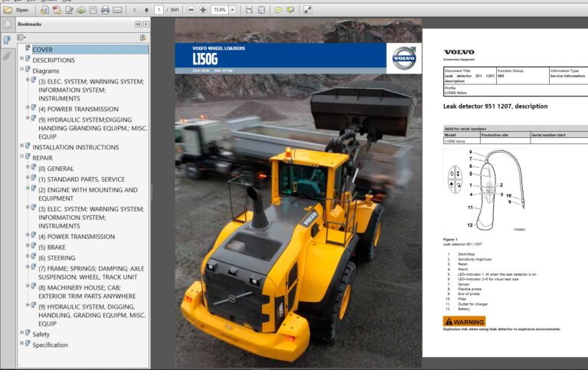Expand the Safety bookmark
This screenshot has height=370, width=588.
click(21, 332)
